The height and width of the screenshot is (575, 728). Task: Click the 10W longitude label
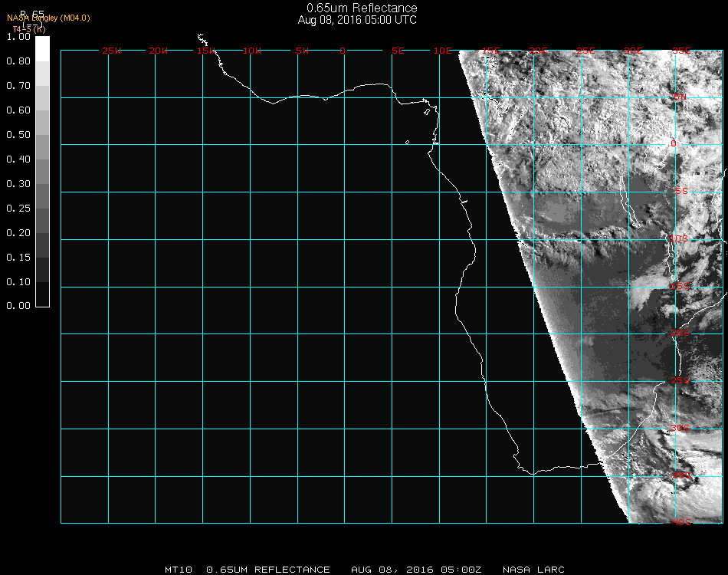click(x=252, y=51)
